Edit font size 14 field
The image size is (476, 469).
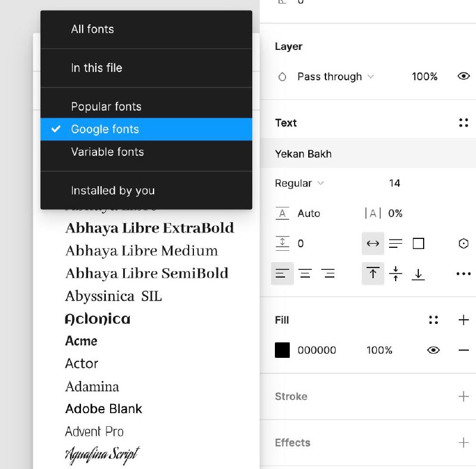394,183
